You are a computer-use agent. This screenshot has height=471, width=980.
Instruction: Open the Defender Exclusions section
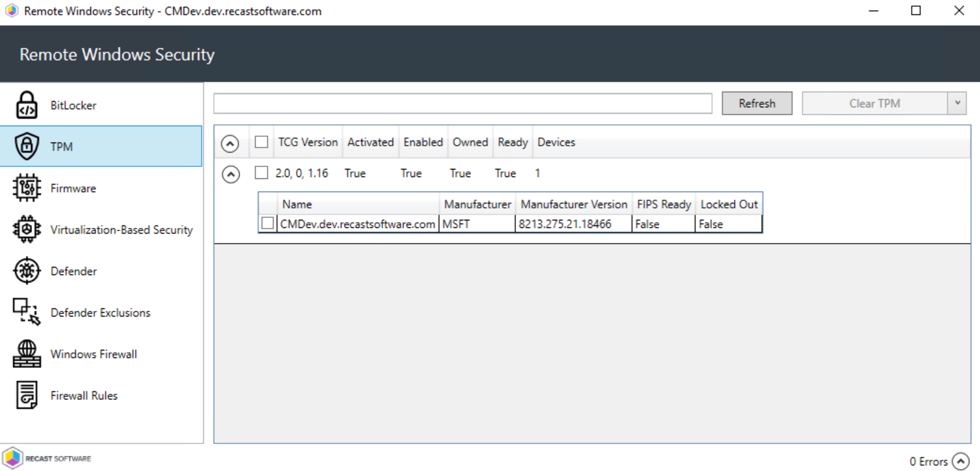tap(101, 312)
